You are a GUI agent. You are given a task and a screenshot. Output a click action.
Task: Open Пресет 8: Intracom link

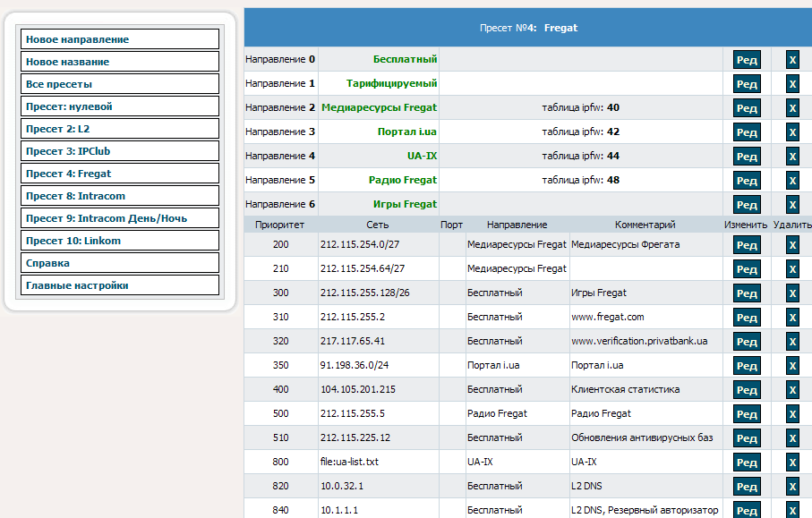tap(120, 196)
